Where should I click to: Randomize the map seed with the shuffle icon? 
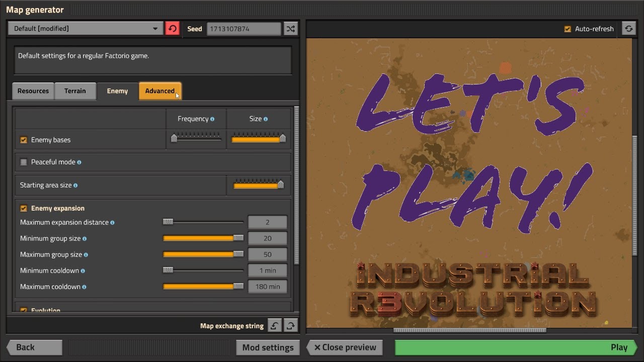(x=291, y=29)
